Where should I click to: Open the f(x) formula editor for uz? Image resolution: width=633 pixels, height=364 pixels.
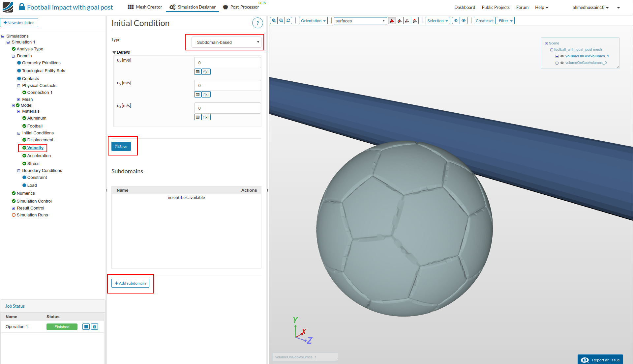(206, 117)
